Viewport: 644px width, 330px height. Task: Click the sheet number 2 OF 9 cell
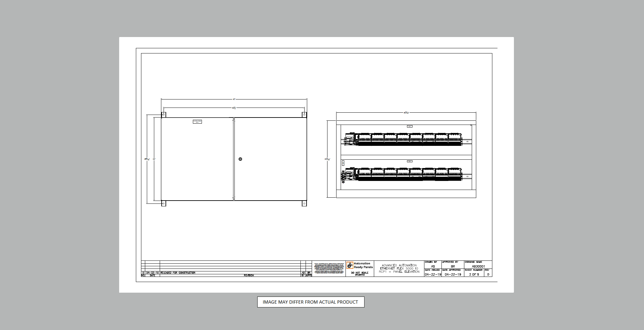[x=474, y=275]
